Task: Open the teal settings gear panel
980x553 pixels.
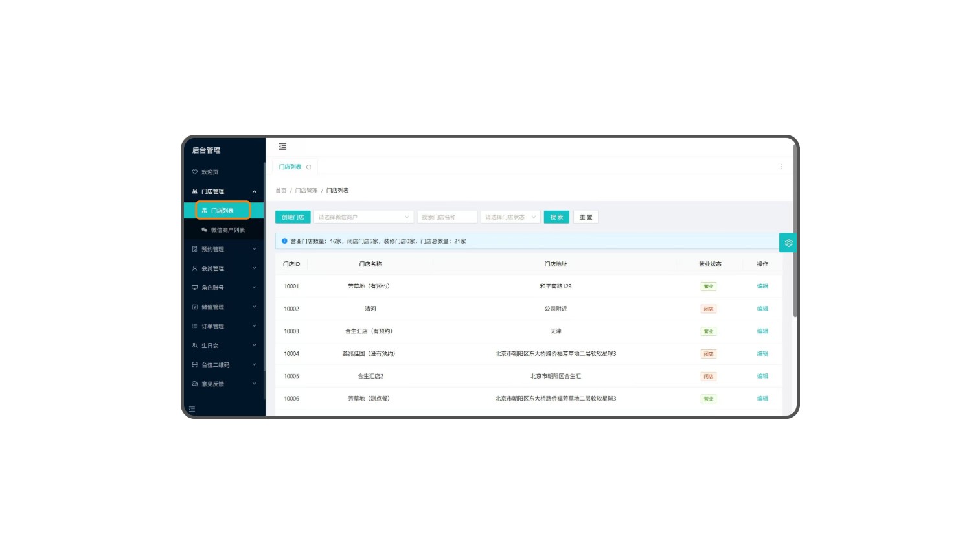Action: (x=788, y=242)
